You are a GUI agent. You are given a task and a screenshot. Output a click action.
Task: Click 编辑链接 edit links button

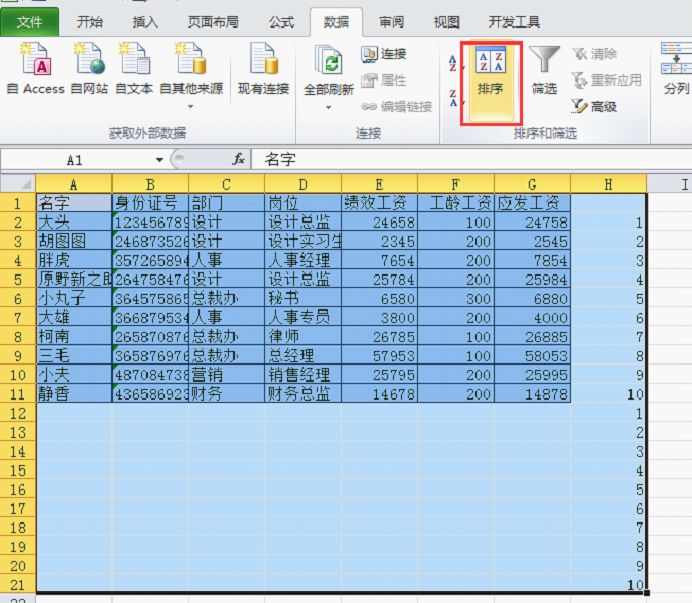pos(396,106)
